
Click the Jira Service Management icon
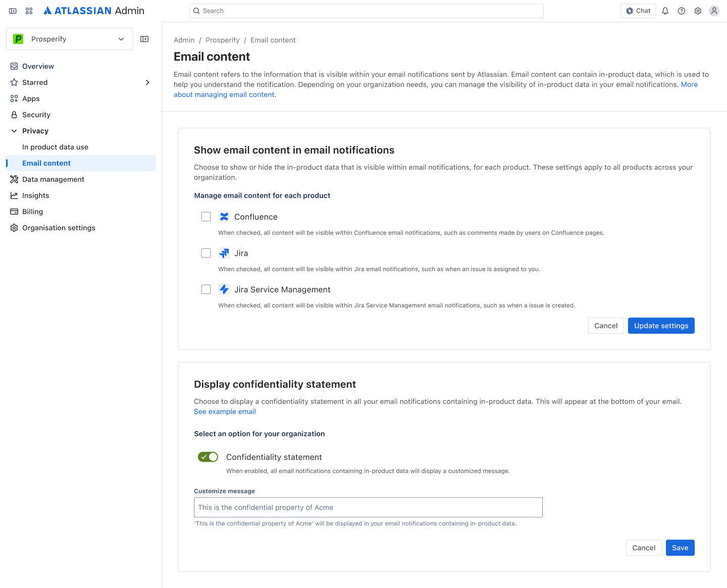224,289
